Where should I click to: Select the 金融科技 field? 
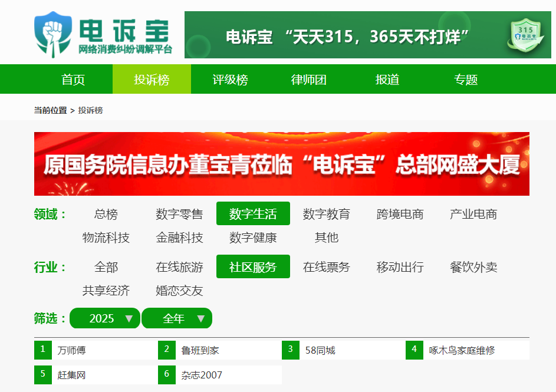[179, 237]
